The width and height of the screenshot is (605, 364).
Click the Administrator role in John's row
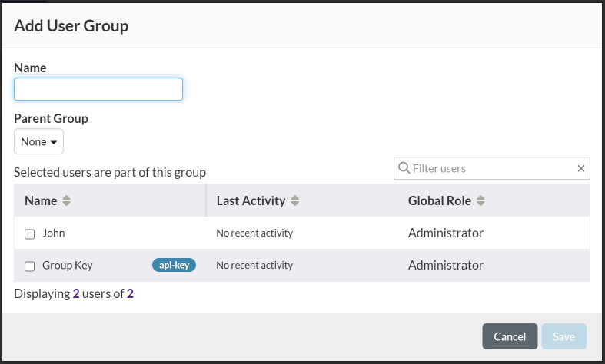tap(446, 233)
